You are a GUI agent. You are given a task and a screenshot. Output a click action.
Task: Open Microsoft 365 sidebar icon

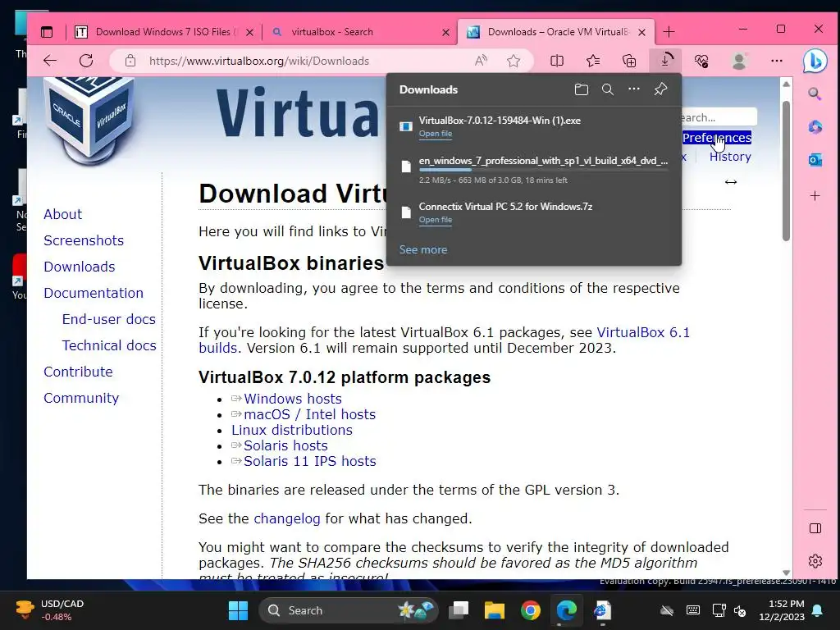pyautogui.click(x=815, y=127)
